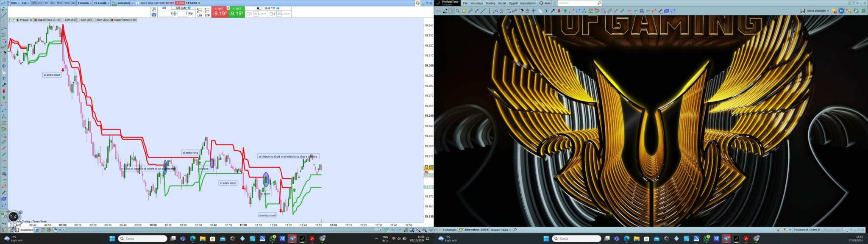This screenshot has height=244, width=868.
Task: Toggle EMA (200) indicator checkbox
Action: 94,20
